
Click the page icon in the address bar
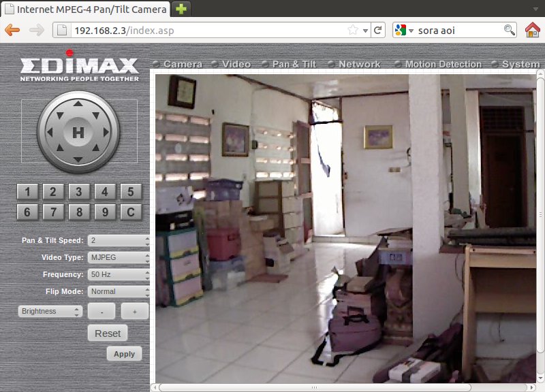[62, 30]
